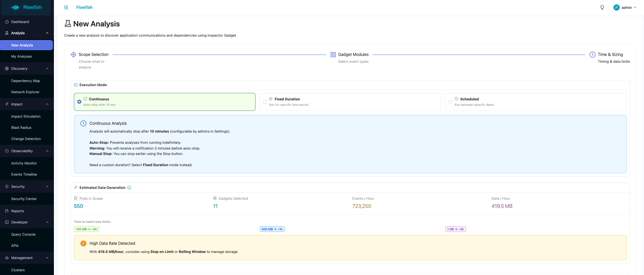Click the Scope Selection step icon
This screenshot has width=644, height=275.
[73, 55]
